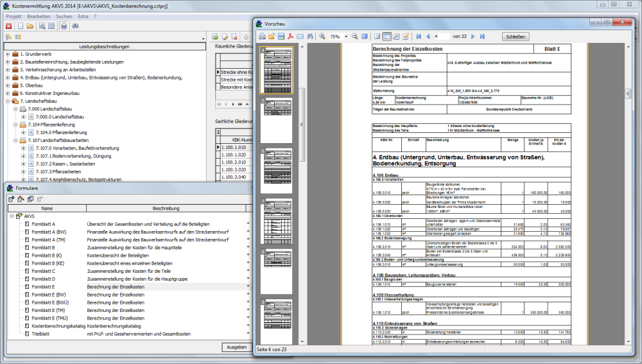Collapse the 7.107 Landschaftsbauarbeiten node
642x364 pixels.
click(x=15, y=141)
